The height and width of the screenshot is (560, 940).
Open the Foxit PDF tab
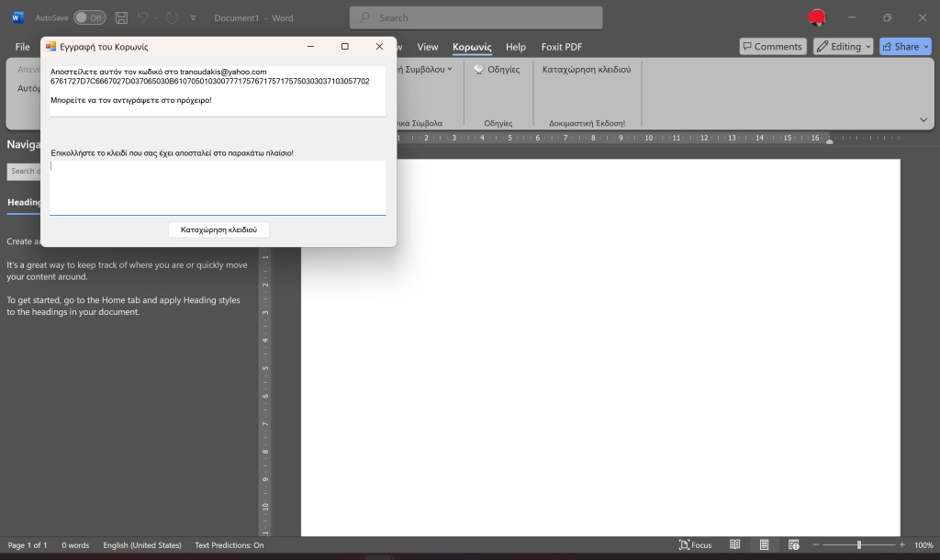(561, 47)
